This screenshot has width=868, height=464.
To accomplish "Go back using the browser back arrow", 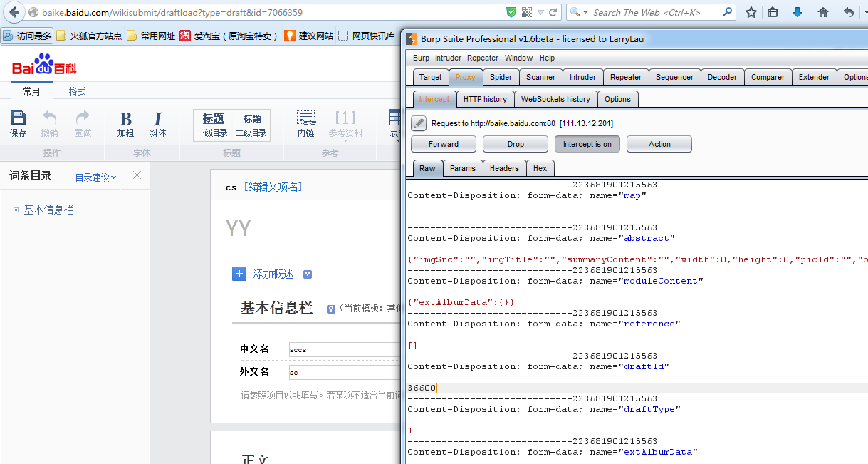I will (14, 12).
